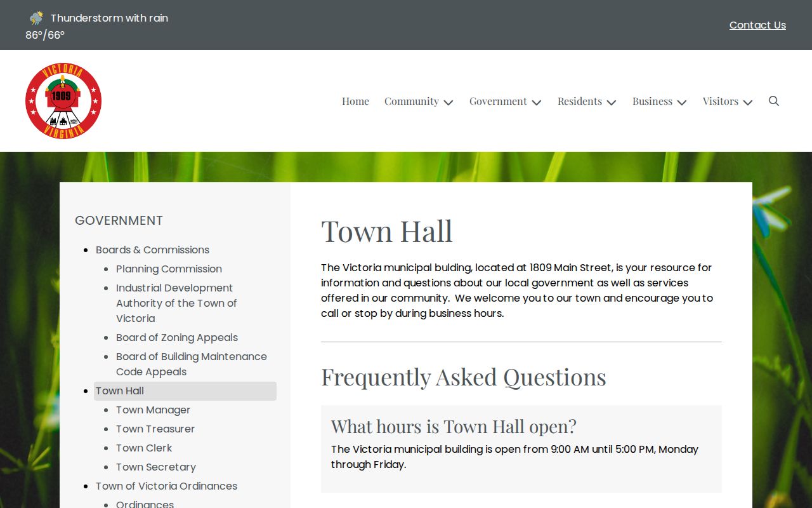Go to the Home page
This screenshot has height=508, width=812.
click(355, 101)
